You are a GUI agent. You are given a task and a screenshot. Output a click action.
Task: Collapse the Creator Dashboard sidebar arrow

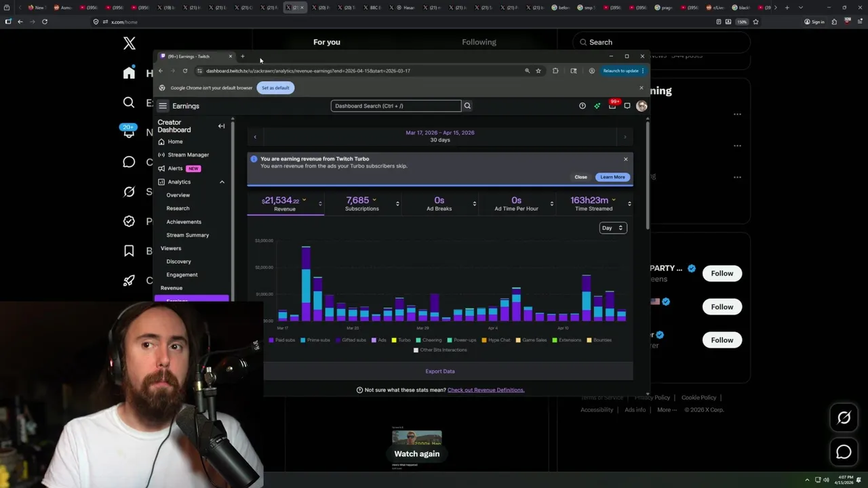pyautogui.click(x=221, y=126)
